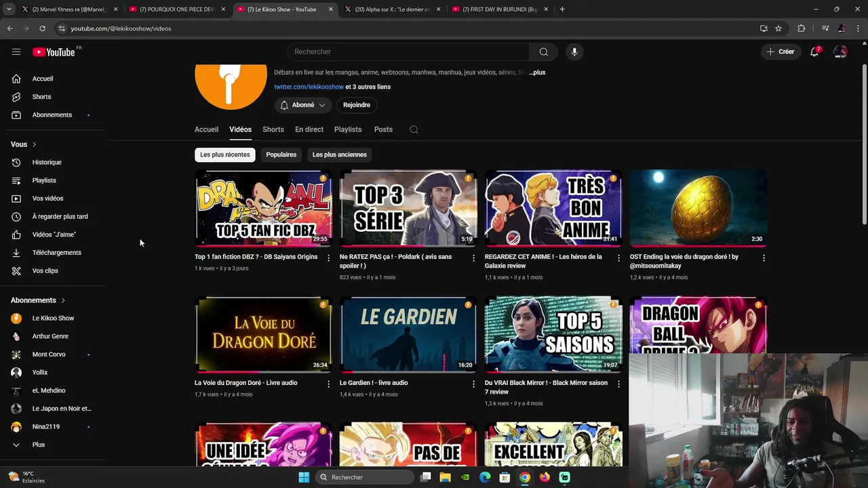Open Microsoft Edge from taskbar

[485, 477]
